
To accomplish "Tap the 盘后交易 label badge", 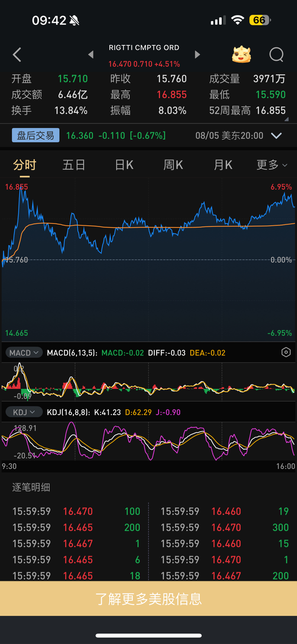I will coord(36,135).
